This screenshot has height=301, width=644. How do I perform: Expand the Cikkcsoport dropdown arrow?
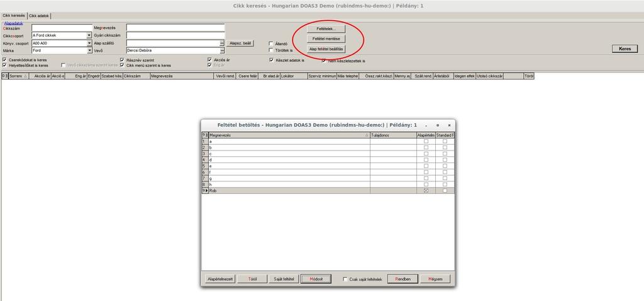click(89, 35)
